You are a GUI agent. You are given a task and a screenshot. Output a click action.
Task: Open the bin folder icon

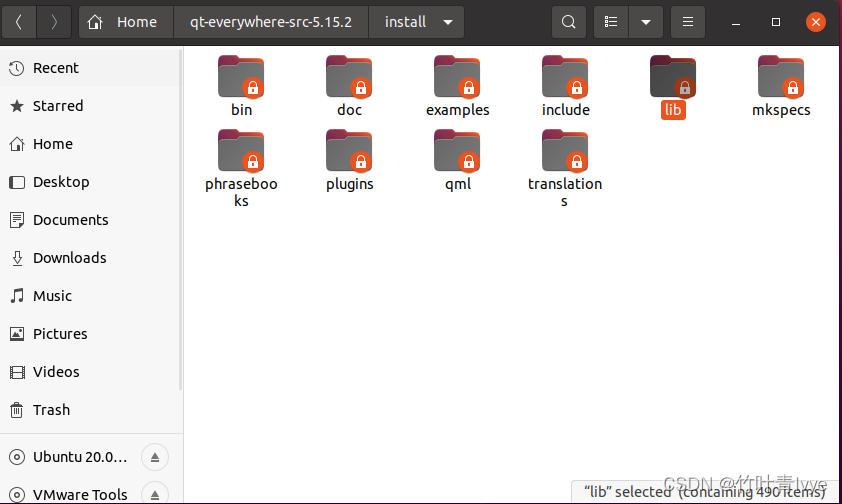[x=241, y=77]
